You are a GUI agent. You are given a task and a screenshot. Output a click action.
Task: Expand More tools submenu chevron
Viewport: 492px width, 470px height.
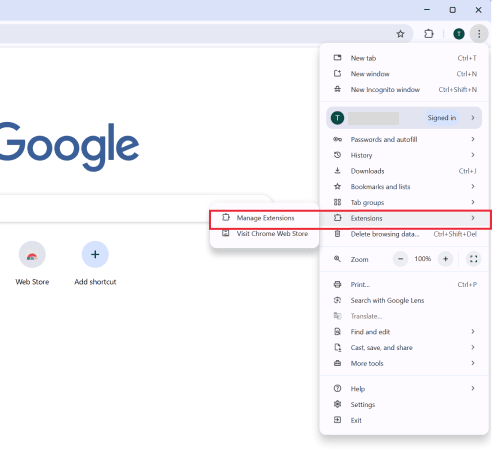point(473,363)
